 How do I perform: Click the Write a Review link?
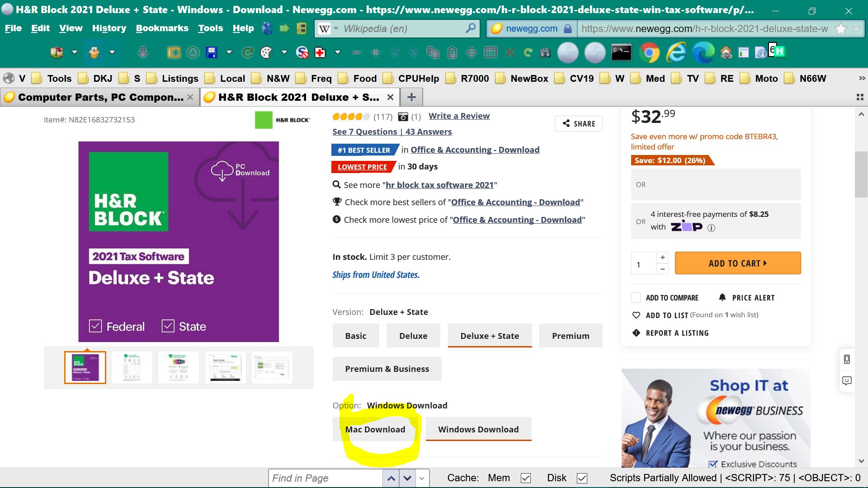[x=459, y=116]
